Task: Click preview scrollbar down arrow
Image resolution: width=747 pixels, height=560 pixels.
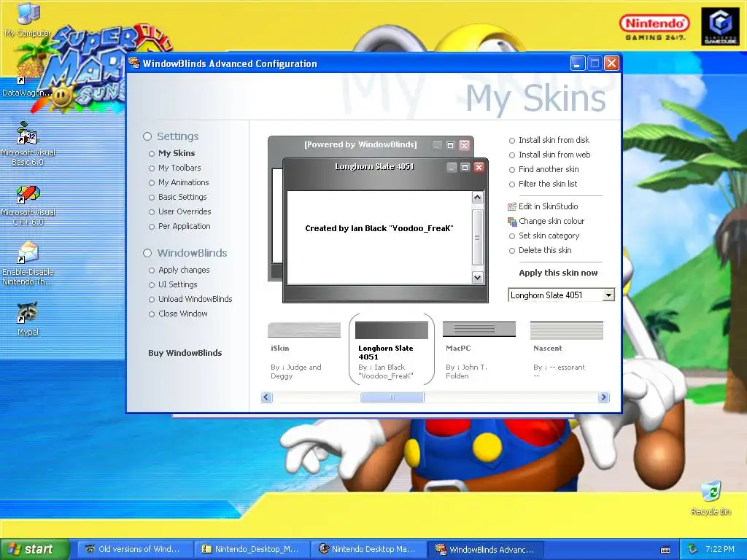Action: pyautogui.click(x=477, y=277)
